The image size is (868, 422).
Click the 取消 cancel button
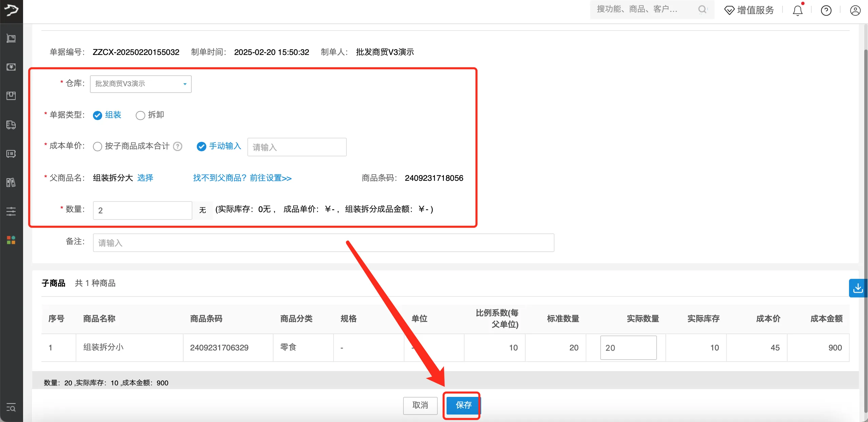[x=420, y=405]
